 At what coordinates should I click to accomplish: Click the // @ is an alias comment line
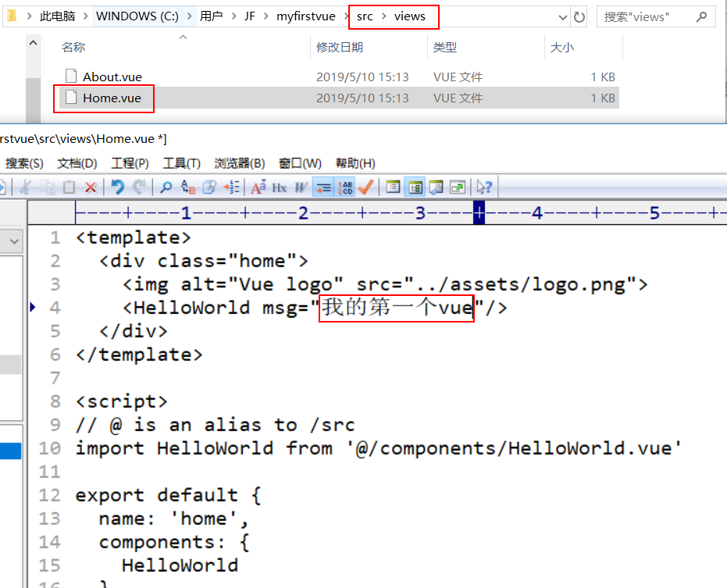216,425
